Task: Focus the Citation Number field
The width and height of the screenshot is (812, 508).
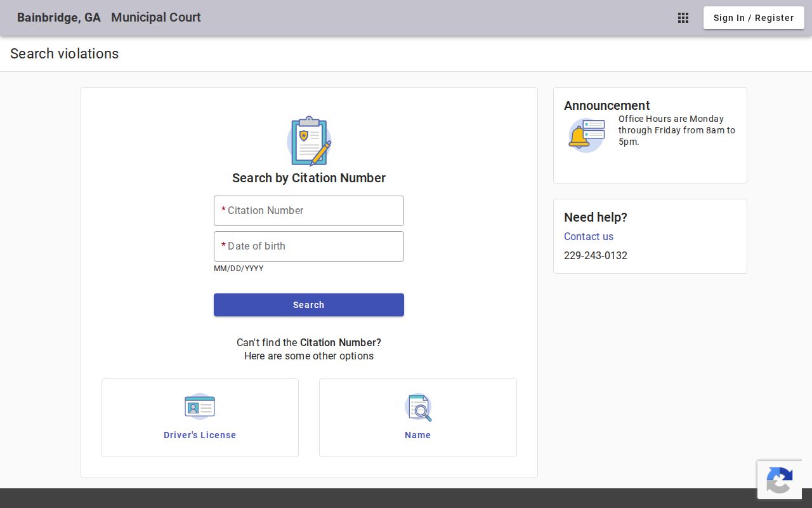Action: (x=309, y=211)
